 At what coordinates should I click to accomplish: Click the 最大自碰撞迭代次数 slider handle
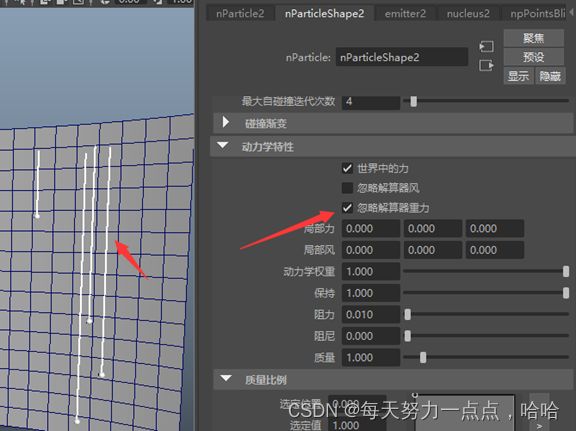point(414,101)
